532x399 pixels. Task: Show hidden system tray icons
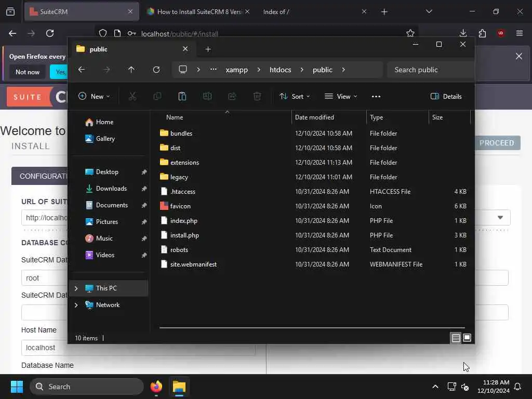pyautogui.click(x=435, y=387)
